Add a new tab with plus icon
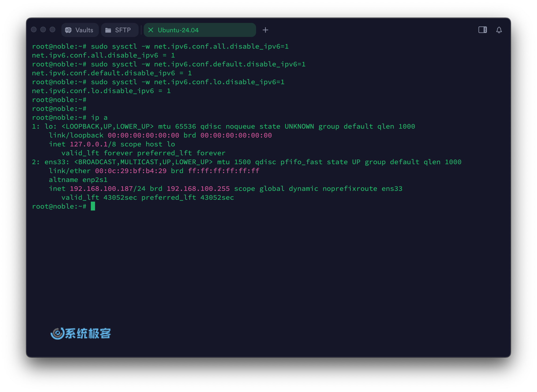 click(x=265, y=30)
